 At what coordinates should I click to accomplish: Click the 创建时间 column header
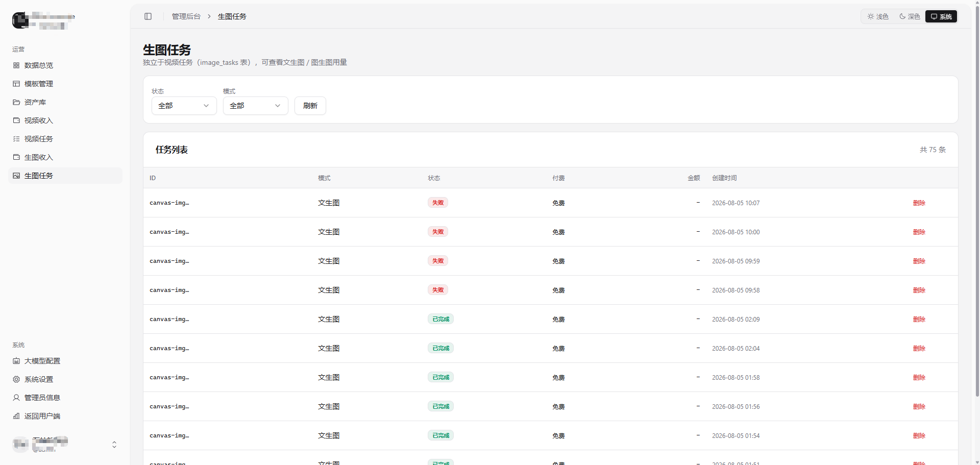coord(724,178)
